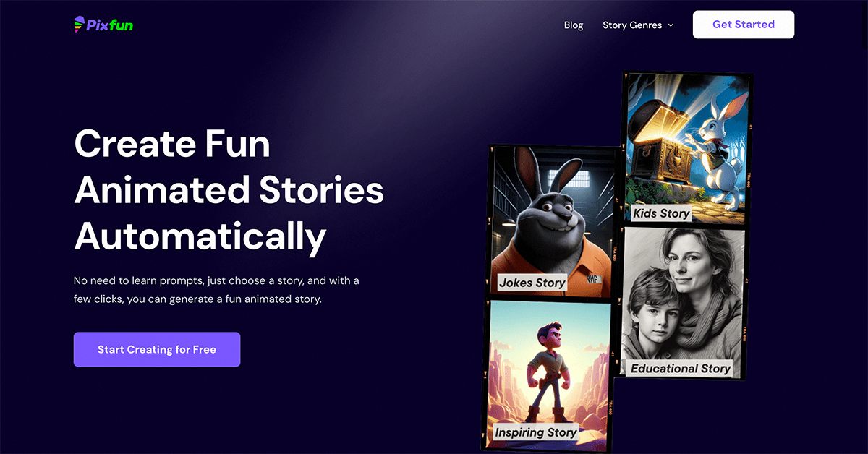
Task: Open the Pixfun home logo text
Action: pyautogui.click(x=109, y=25)
